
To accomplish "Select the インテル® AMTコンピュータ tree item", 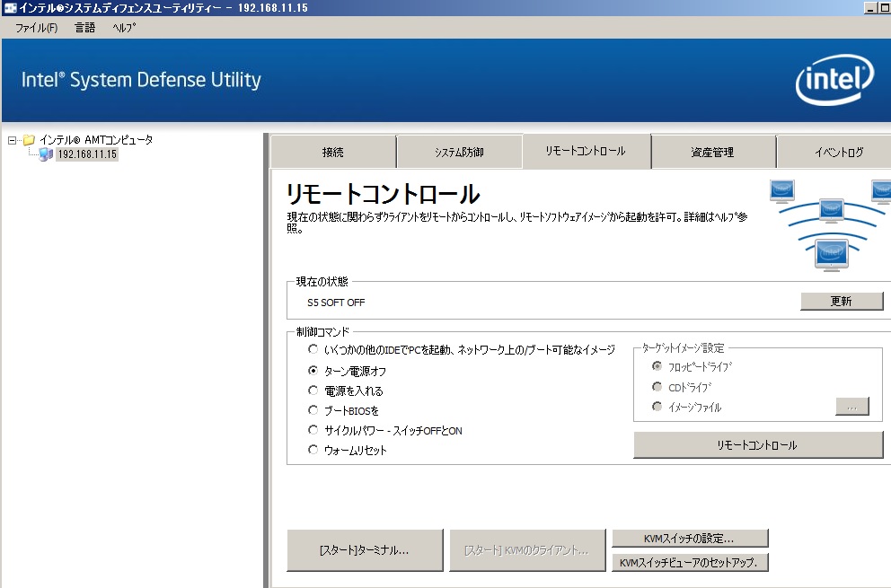I will pyautogui.click(x=96, y=140).
